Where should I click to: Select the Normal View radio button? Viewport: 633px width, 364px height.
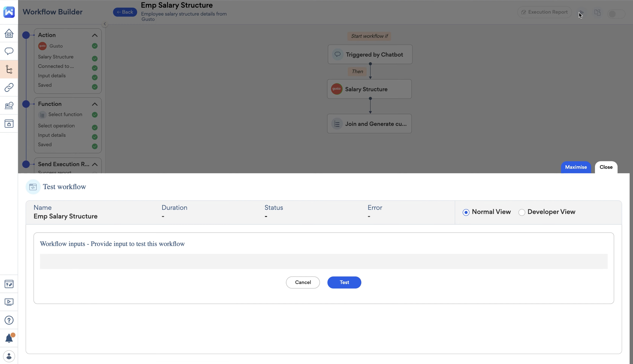pyautogui.click(x=466, y=212)
